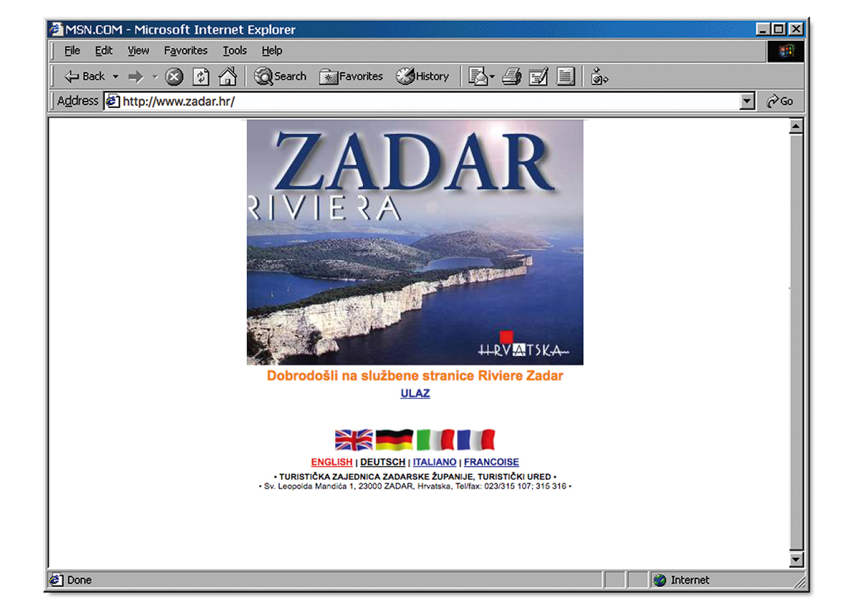Refresh the page with the Refresh icon
This screenshot has width=868, height=614.
click(x=200, y=76)
